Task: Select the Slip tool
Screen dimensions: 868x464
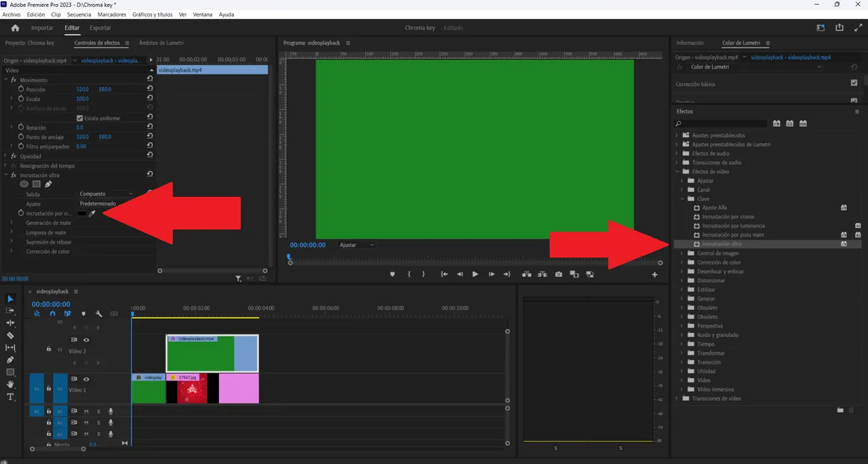Action: coord(10,347)
